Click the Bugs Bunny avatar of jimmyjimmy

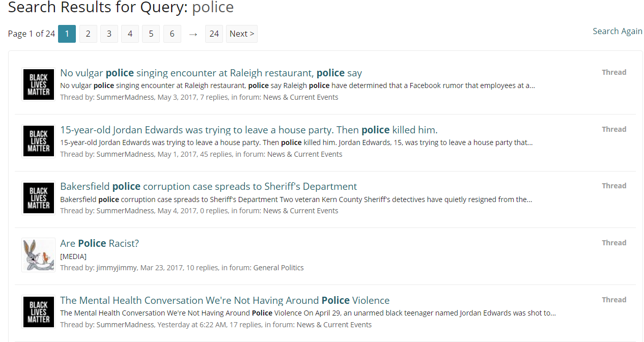[x=39, y=255]
